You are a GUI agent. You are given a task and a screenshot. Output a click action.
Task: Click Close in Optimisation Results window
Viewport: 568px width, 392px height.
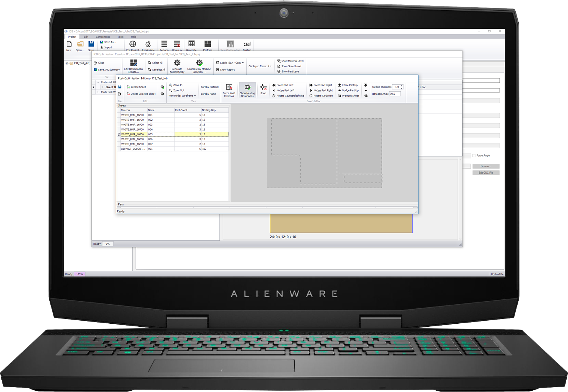coord(99,63)
